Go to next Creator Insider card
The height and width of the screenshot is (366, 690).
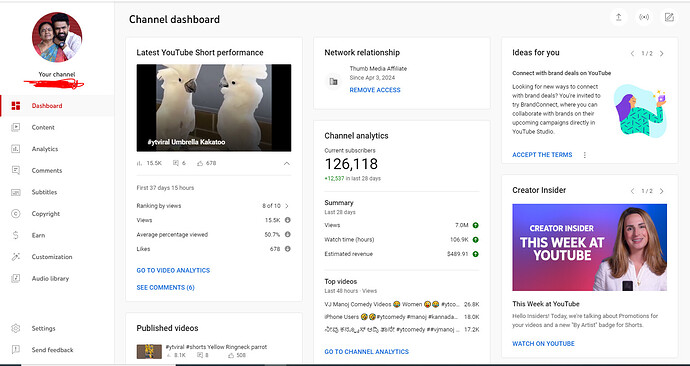point(661,191)
